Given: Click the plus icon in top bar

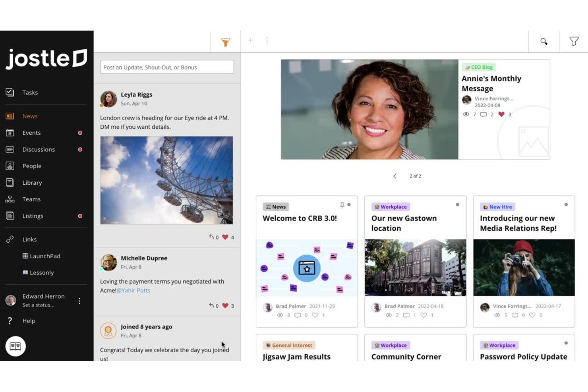Looking at the screenshot, I should pyautogui.click(x=251, y=40).
